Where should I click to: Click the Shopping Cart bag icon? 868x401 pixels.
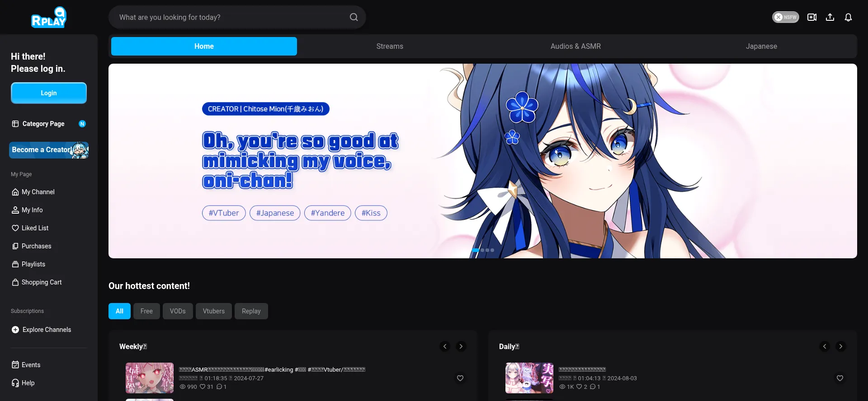(15, 282)
